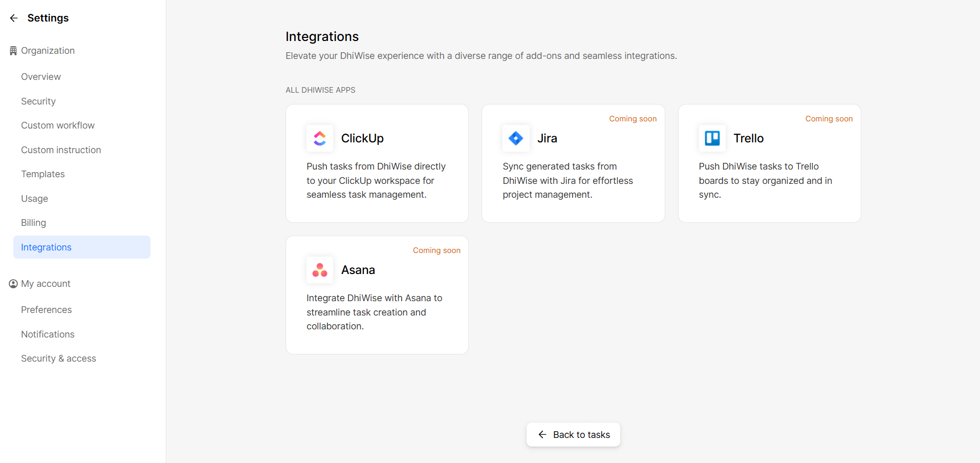980x463 pixels.
Task: Click the Jira card title
Action: pos(547,138)
